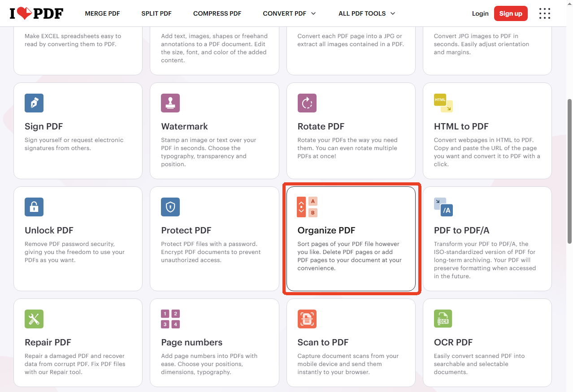Click the Unlock PDF padlock icon

point(34,207)
